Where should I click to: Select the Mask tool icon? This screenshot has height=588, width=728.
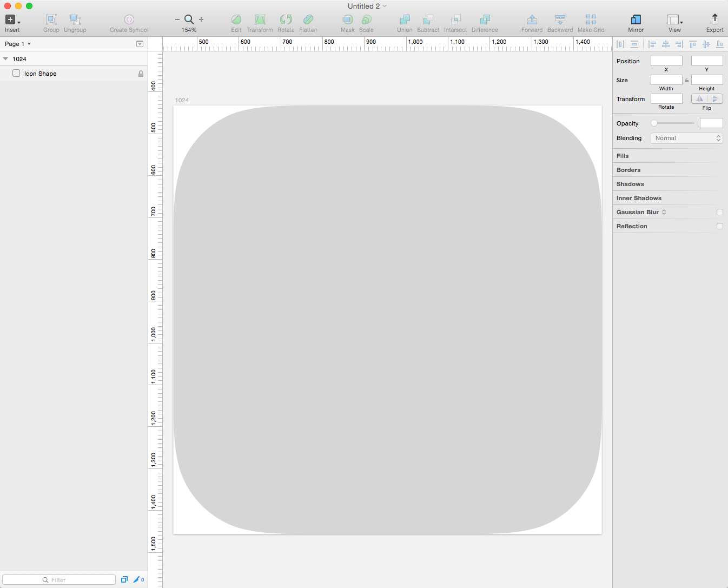point(348,20)
